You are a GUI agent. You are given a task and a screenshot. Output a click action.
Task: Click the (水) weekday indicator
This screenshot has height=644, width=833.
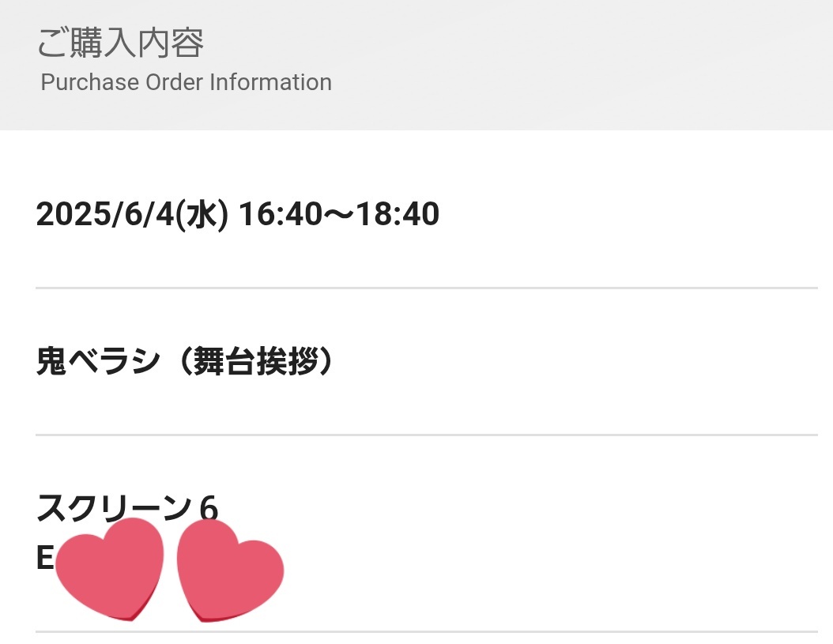click(202, 215)
